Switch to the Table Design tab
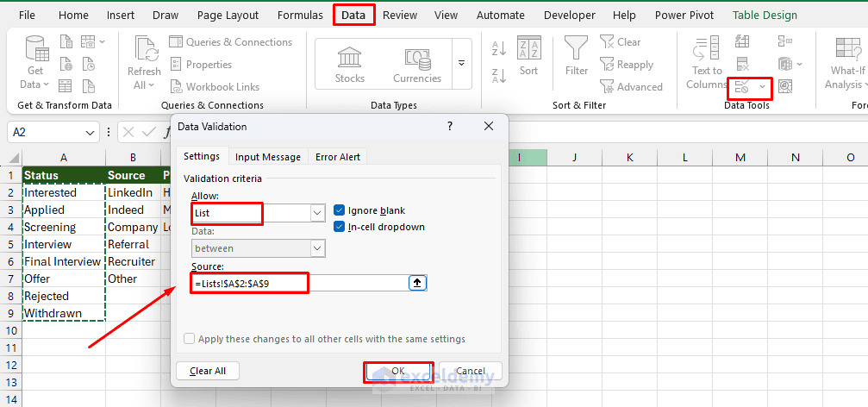 coord(765,15)
